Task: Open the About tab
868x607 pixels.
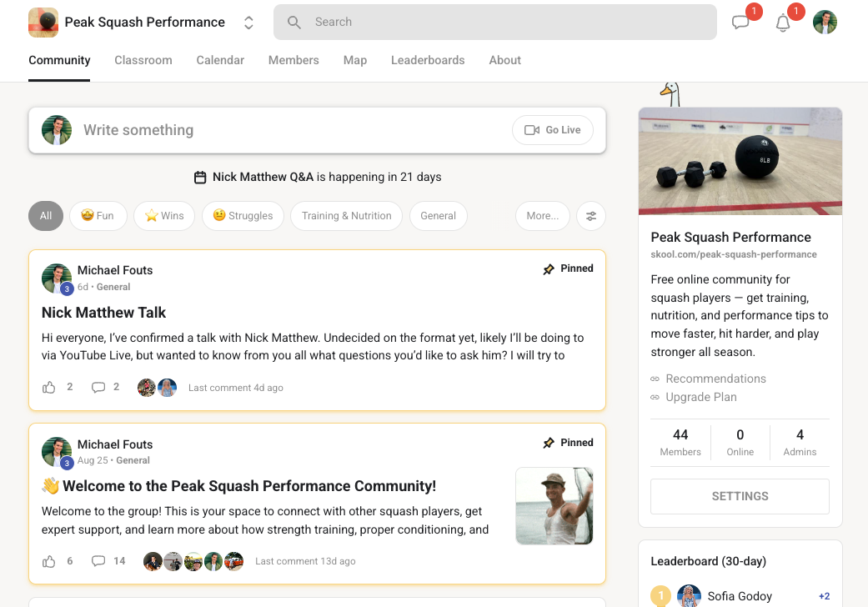Action: coord(504,60)
